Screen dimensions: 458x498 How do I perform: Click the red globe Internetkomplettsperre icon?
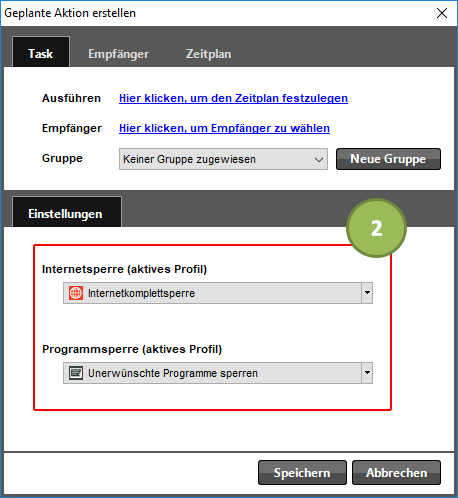pyautogui.click(x=76, y=293)
